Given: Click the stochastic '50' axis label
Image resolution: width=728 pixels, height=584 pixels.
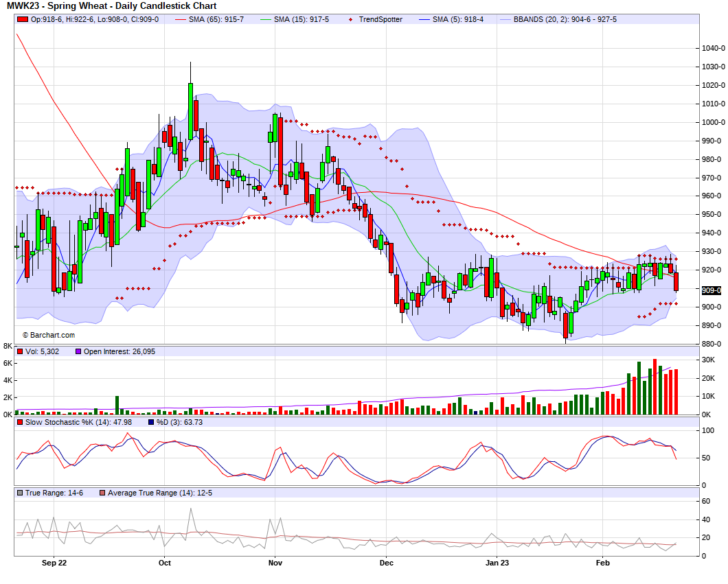Looking at the screenshot, I should [x=706, y=458].
